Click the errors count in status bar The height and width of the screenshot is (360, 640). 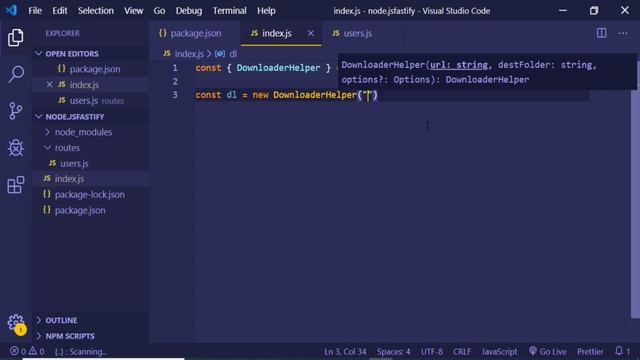[18, 351]
